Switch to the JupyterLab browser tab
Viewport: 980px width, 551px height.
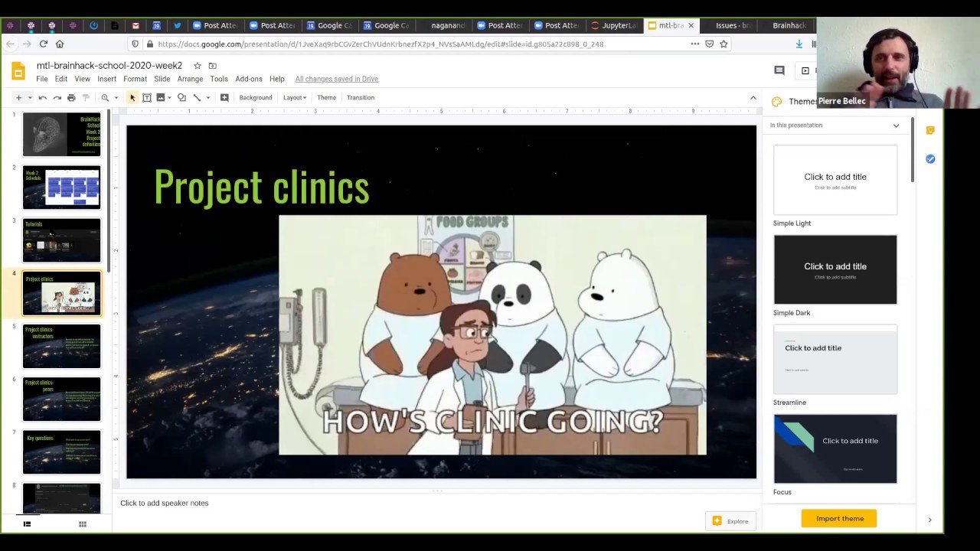tap(614, 25)
